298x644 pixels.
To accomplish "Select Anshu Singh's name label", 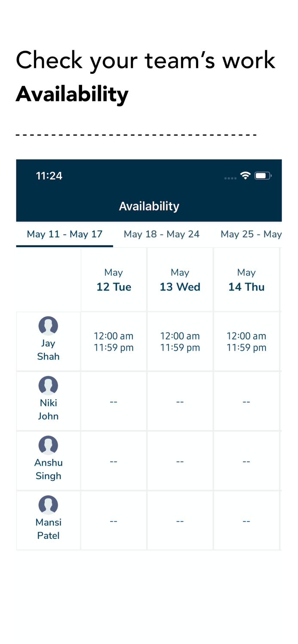I will [x=48, y=469].
